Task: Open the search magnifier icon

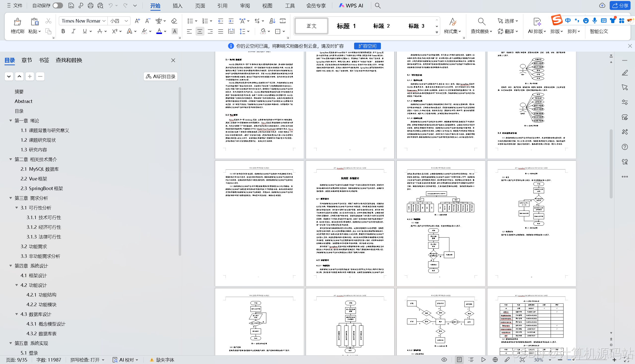Action: click(377, 5)
